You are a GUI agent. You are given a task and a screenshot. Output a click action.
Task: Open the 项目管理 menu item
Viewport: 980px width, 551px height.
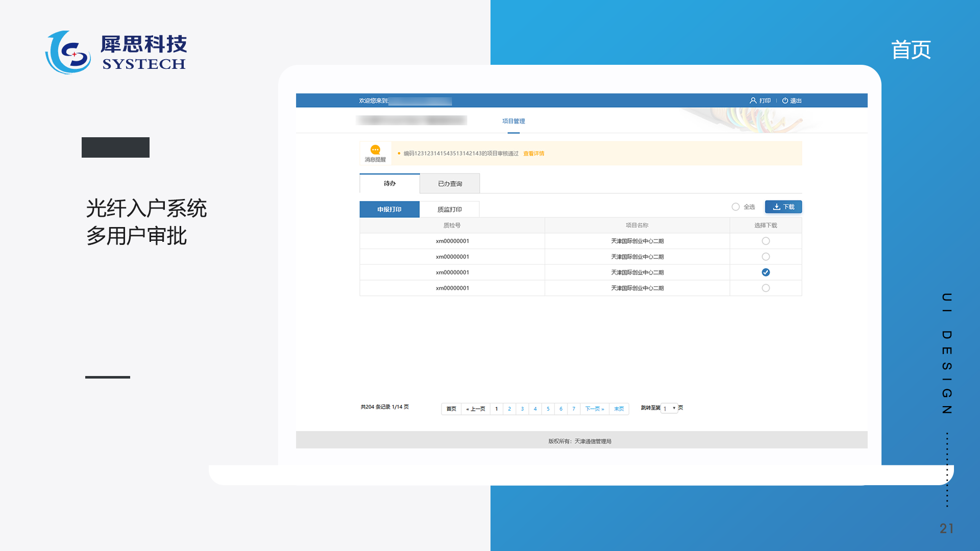pos(513,121)
